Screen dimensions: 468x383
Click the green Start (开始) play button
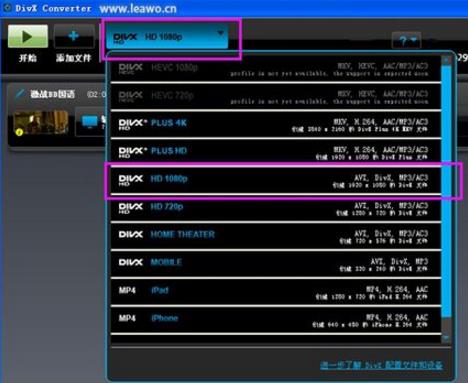pyautogui.click(x=28, y=36)
